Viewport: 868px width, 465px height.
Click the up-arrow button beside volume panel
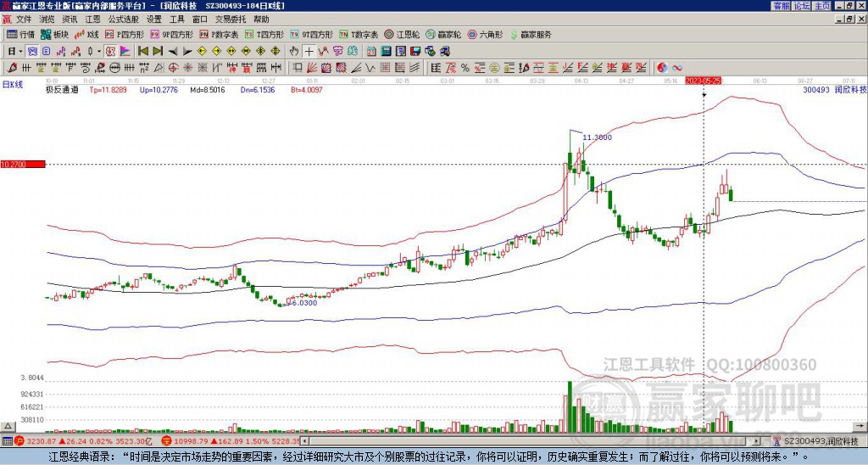click(8, 426)
